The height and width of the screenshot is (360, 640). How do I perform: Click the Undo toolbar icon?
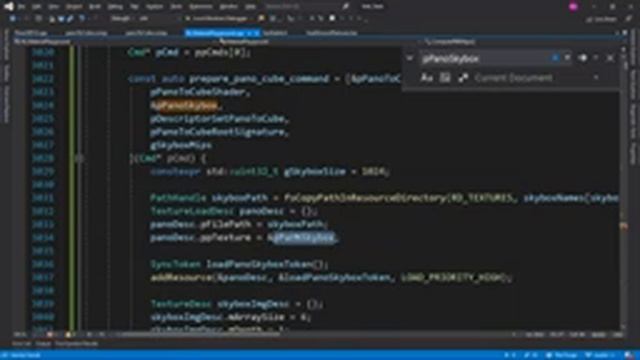[82, 19]
